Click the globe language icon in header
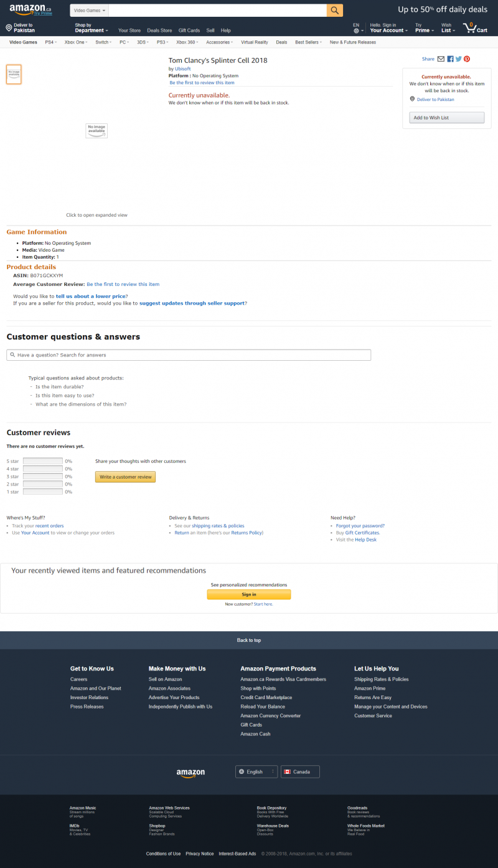The width and height of the screenshot is (498, 868). (x=357, y=31)
